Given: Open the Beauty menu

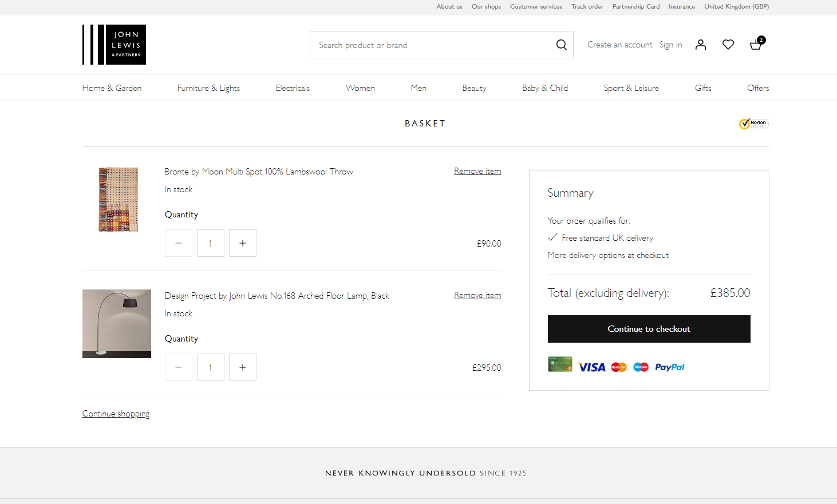Looking at the screenshot, I should coord(474,88).
